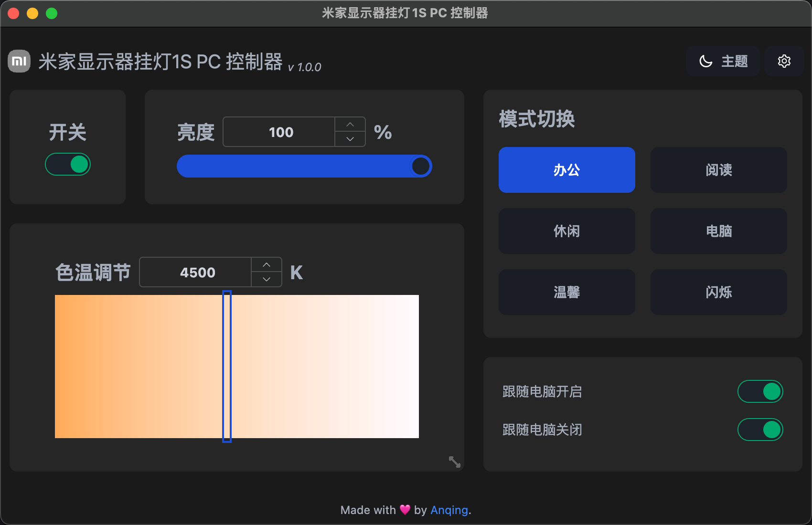The width and height of the screenshot is (812, 525).
Task: Click the resize arrow icon in color panel
Action: (455, 462)
